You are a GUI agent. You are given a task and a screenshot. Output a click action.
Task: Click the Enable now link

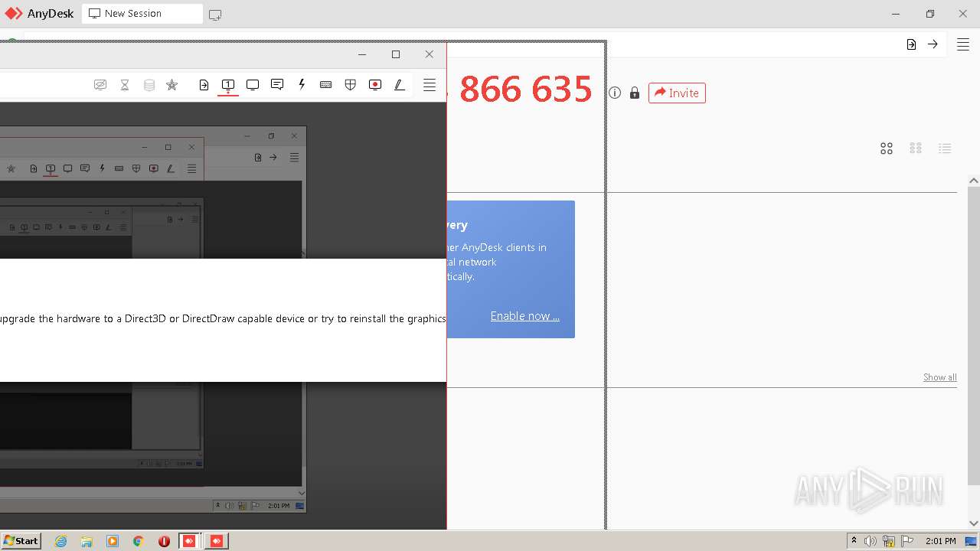click(x=525, y=315)
